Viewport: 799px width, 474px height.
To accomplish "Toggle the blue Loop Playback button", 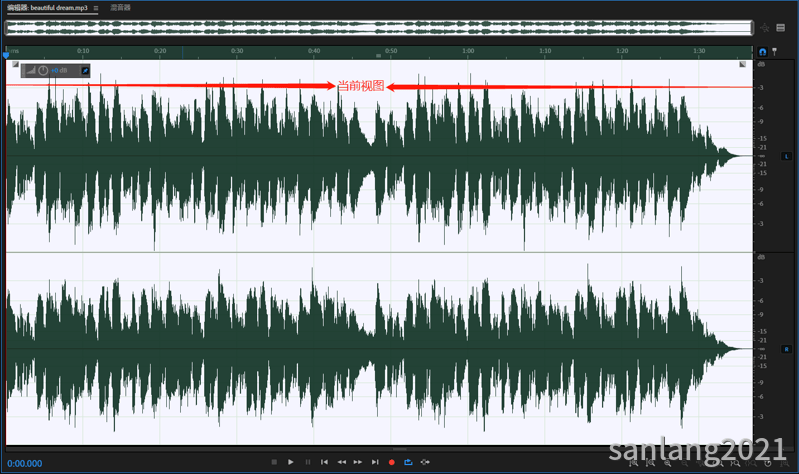I will (x=408, y=462).
